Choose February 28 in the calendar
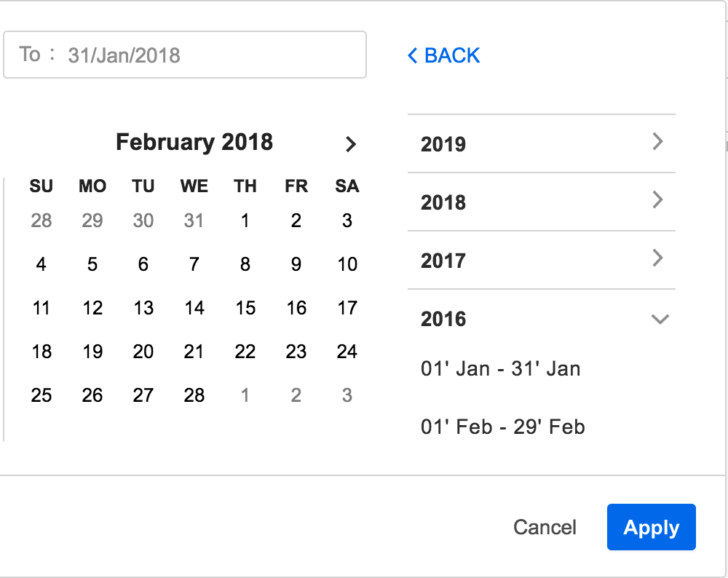 (194, 395)
